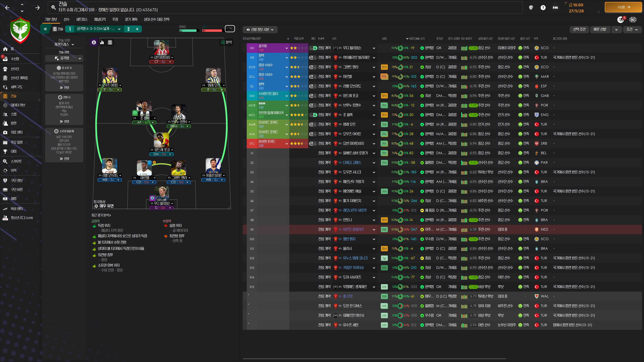Open the 상대 선수 대응 전략 tab
Image resolution: width=644 pixels, height=362 pixels.
click(x=156, y=19)
